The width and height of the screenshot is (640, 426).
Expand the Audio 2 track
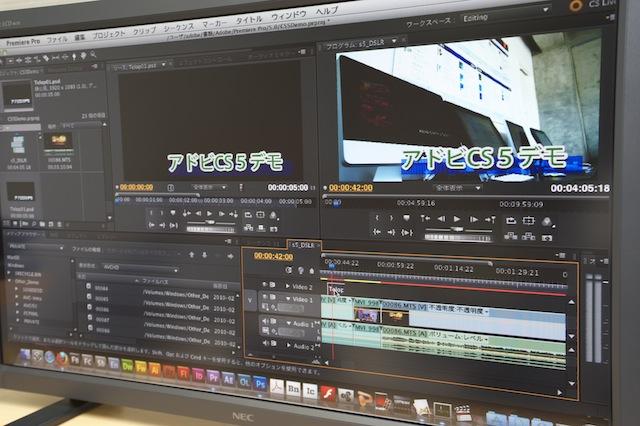point(289,346)
